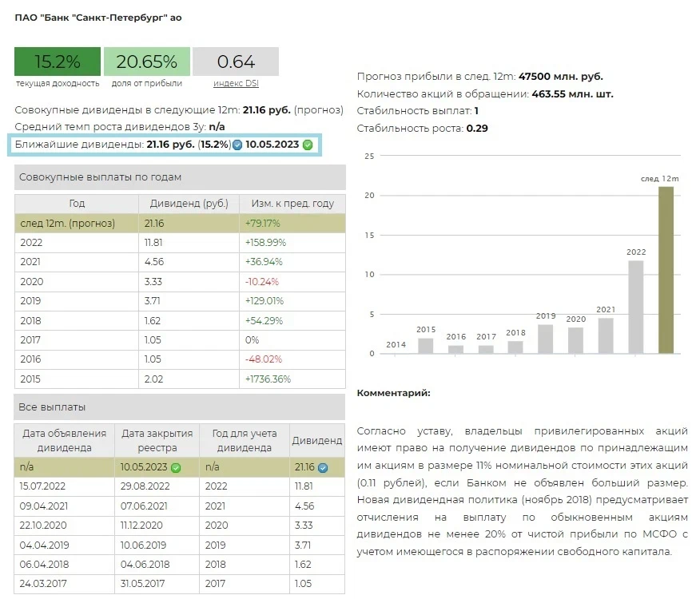Click blue icon next to 21.16 in All payments table
The height and width of the screenshot is (599, 700).
(x=323, y=468)
